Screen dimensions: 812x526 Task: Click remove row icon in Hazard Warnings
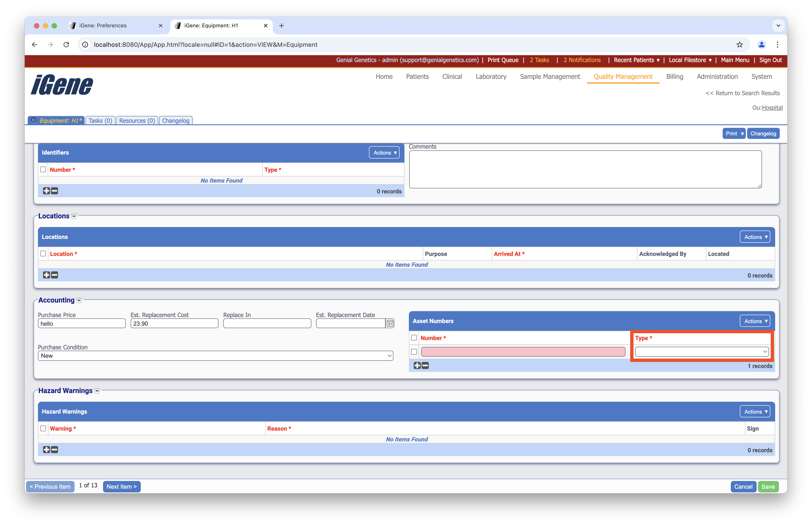[55, 450]
